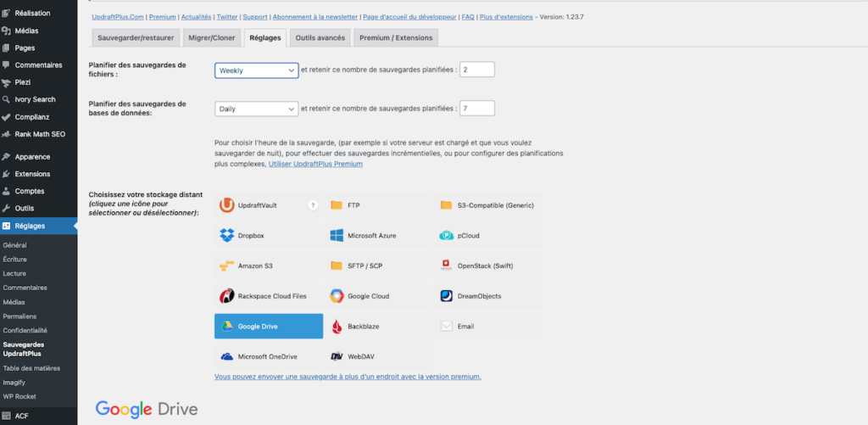Viewport: 868px width, 425px height.
Task: Open Abonnement à la newsletter link
Action: (x=316, y=17)
